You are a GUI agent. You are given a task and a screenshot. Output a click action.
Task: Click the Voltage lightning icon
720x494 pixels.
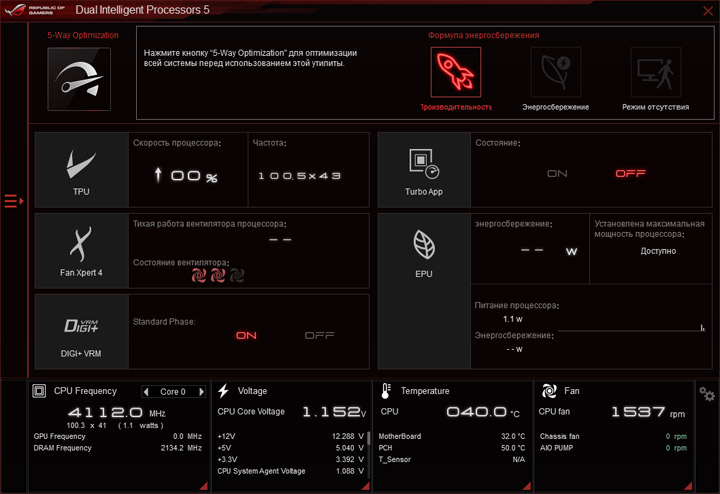click(224, 391)
